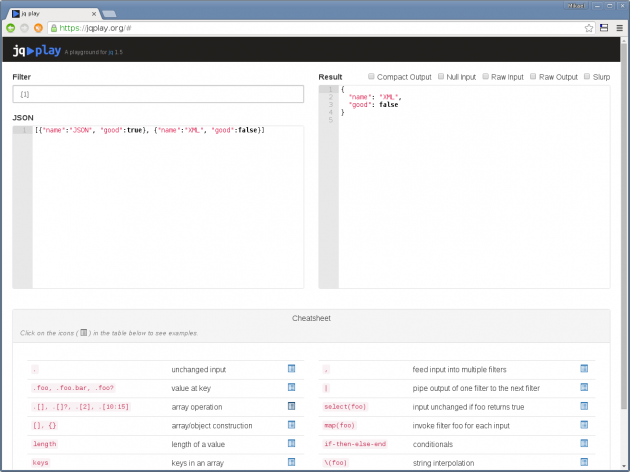Click inside the JSON editor text
630x472 pixels.
click(150, 130)
